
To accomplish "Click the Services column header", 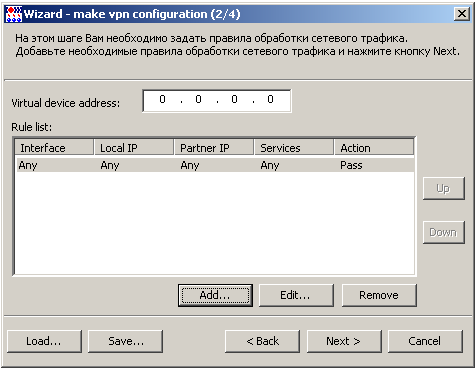I will [x=294, y=148].
